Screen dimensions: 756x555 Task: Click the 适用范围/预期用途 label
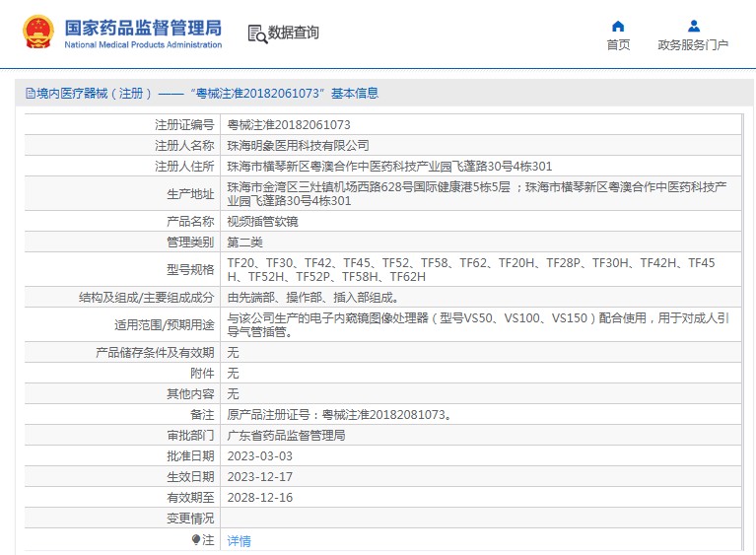click(x=165, y=325)
